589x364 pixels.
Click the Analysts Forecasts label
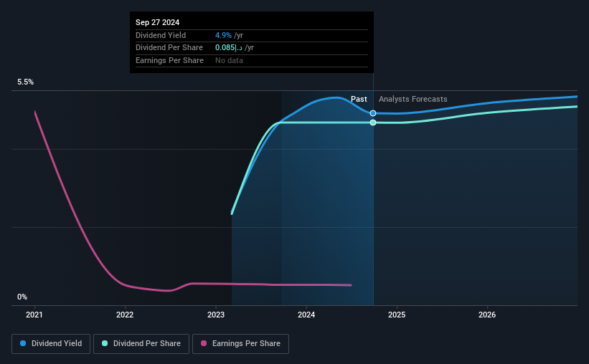[413, 99]
